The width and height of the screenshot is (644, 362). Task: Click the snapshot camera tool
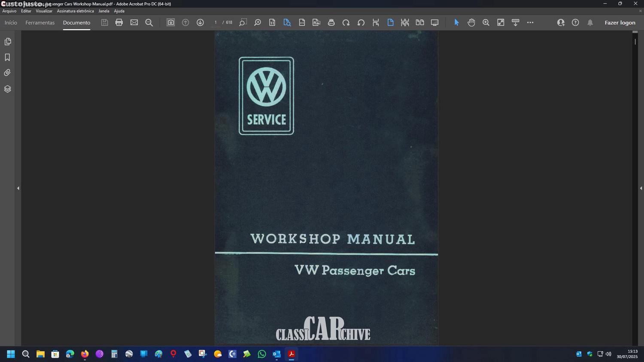click(x=170, y=22)
